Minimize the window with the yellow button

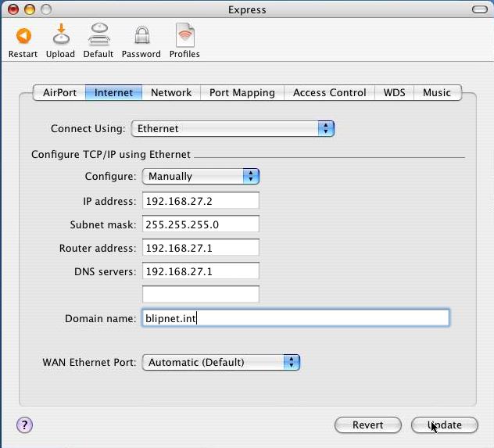click(29, 9)
